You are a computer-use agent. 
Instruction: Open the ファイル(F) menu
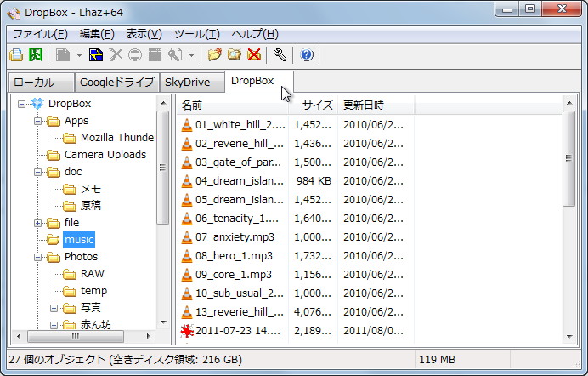(40, 34)
